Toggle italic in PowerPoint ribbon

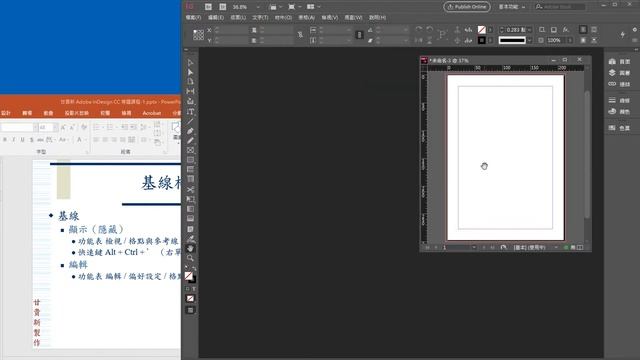13,140
